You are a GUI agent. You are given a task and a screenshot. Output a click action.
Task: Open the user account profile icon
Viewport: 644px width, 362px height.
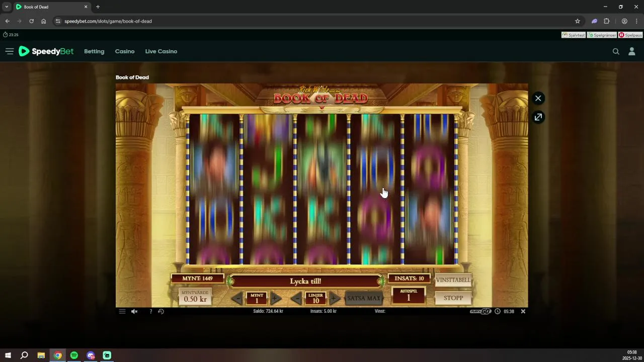coord(632,51)
